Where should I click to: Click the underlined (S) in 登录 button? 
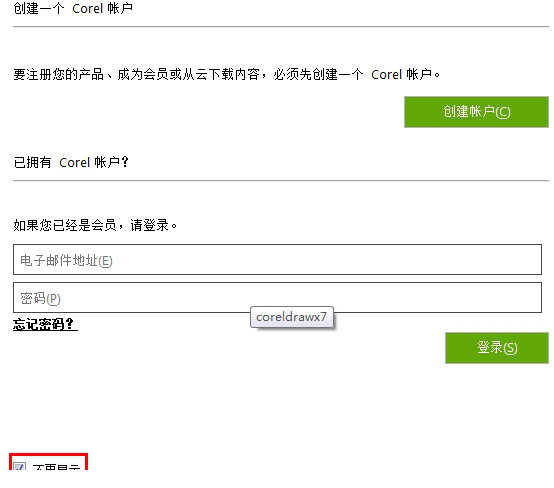pyautogui.click(x=510, y=348)
